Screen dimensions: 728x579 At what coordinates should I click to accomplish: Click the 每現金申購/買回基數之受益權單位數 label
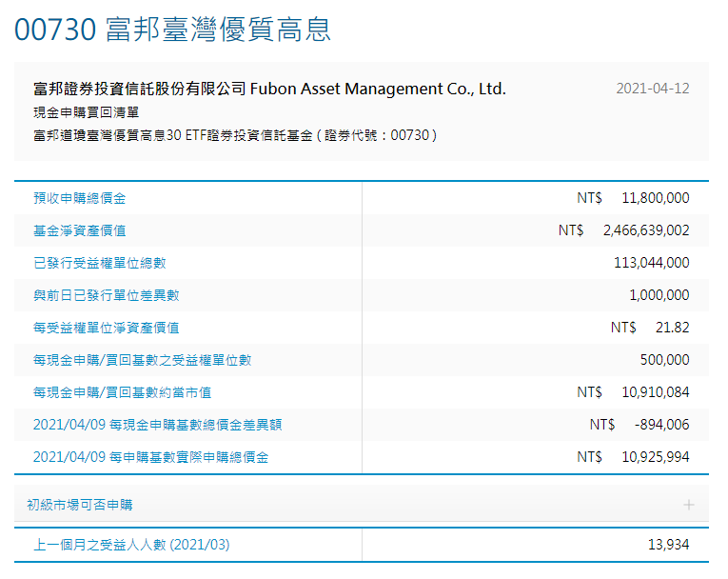(142, 360)
